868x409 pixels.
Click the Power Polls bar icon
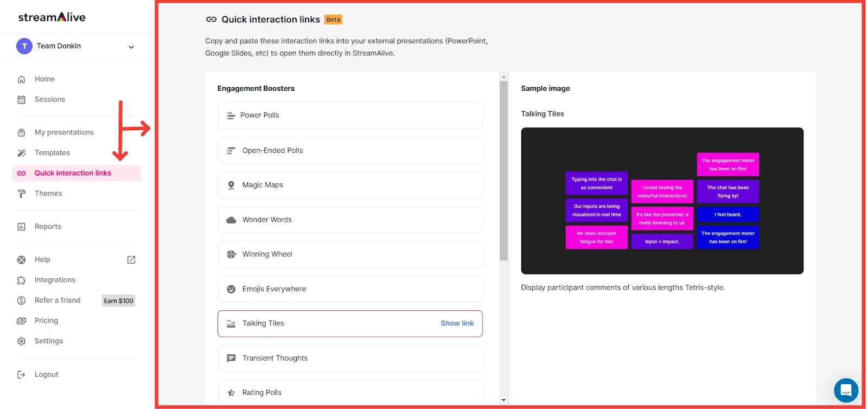pyautogui.click(x=231, y=116)
